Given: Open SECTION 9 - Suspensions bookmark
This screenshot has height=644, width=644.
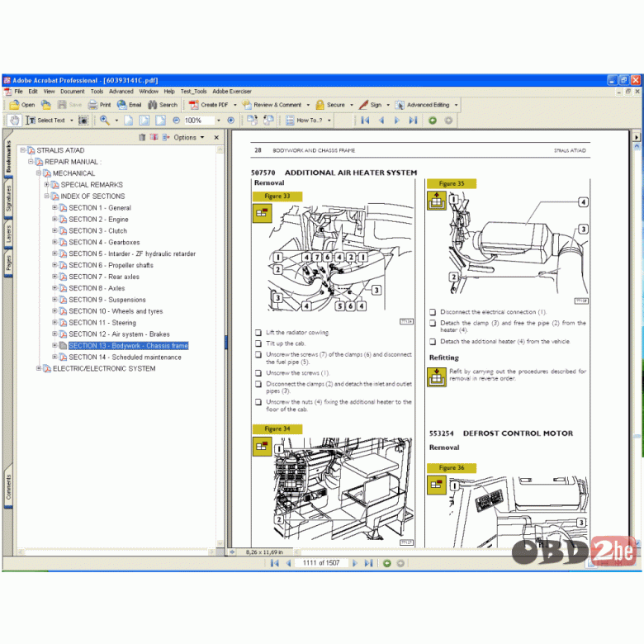Looking at the screenshot, I should point(107,300).
